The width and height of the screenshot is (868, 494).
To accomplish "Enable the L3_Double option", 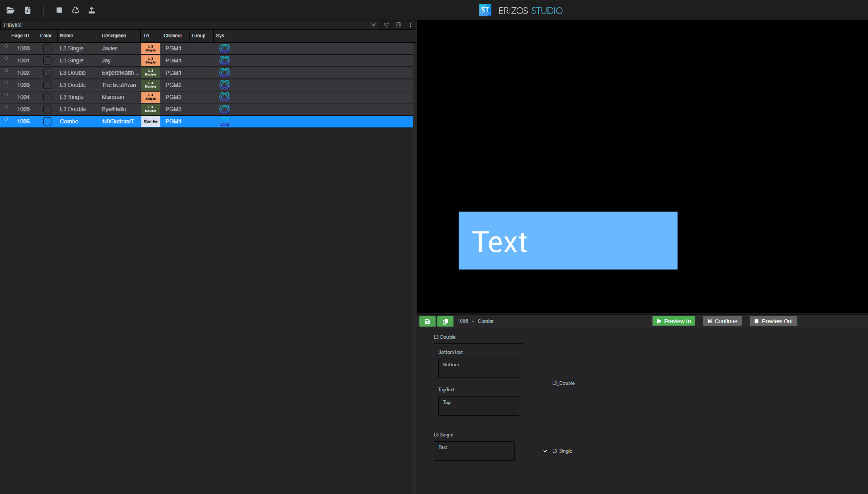I will [x=545, y=383].
